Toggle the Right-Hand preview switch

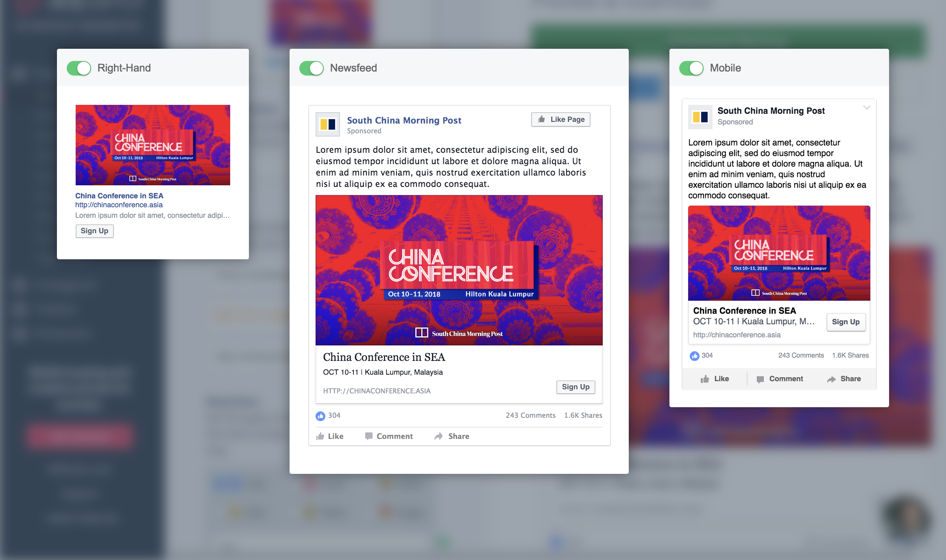tap(79, 68)
